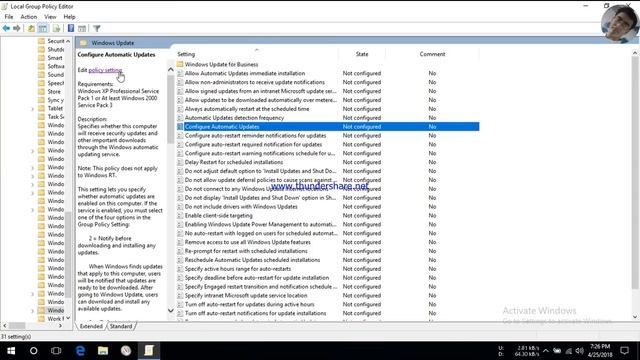The height and width of the screenshot is (360, 640).
Task: Select the Smart folder in the tree
Action: coord(55,58)
